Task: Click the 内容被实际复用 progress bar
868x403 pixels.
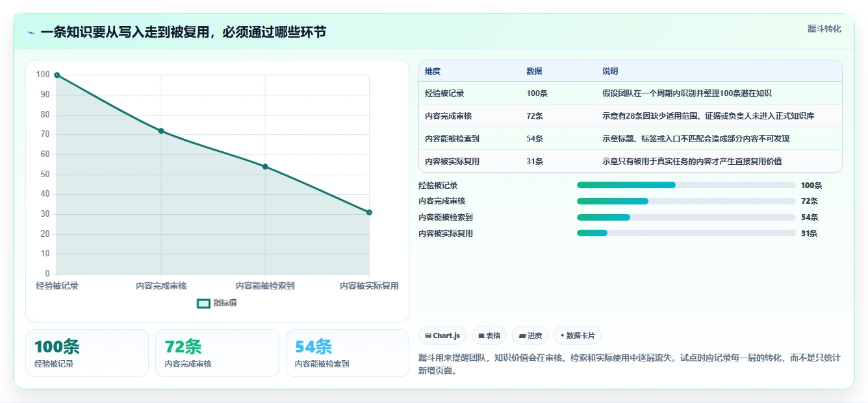Action: click(x=686, y=233)
